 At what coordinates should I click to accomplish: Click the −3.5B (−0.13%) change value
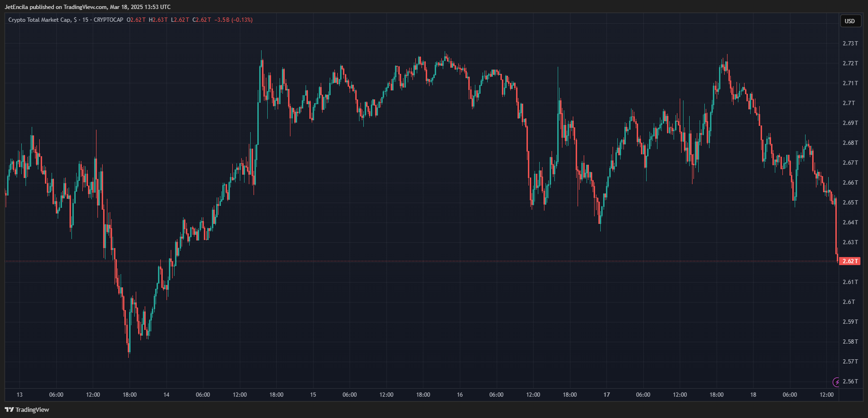(234, 20)
